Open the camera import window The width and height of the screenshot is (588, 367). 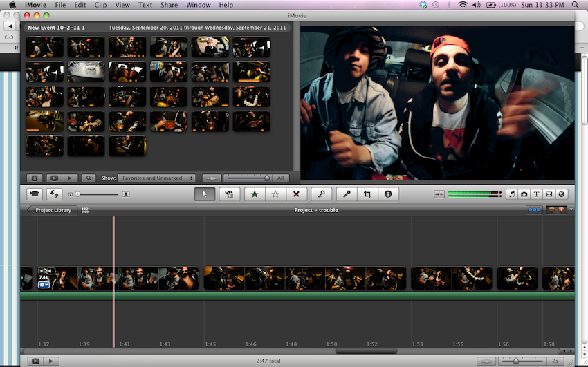pyautogui.click(x=35, y=194)
